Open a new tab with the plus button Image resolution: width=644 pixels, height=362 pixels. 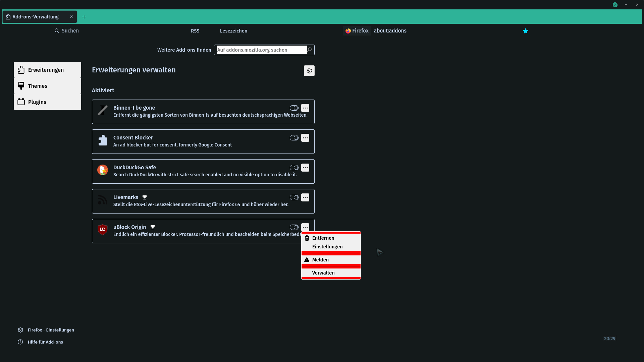84,17
